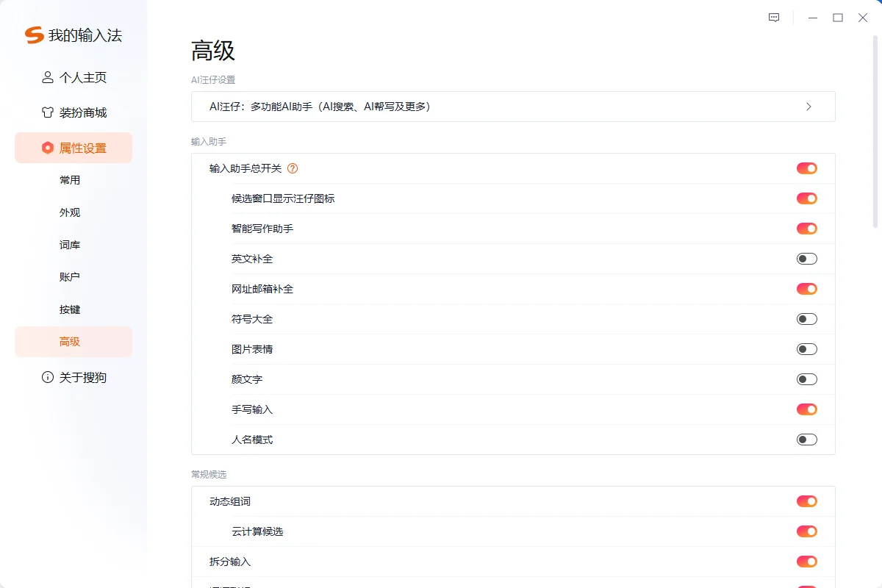882x588 pixels.
Task: Click the 属性设置 hexagon icon
Action: tap(48, 148)
